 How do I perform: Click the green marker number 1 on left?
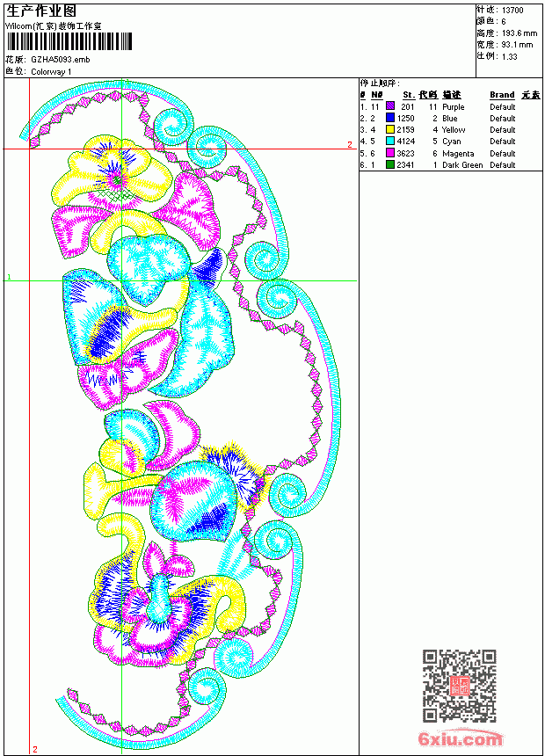[x=9, y=277]
